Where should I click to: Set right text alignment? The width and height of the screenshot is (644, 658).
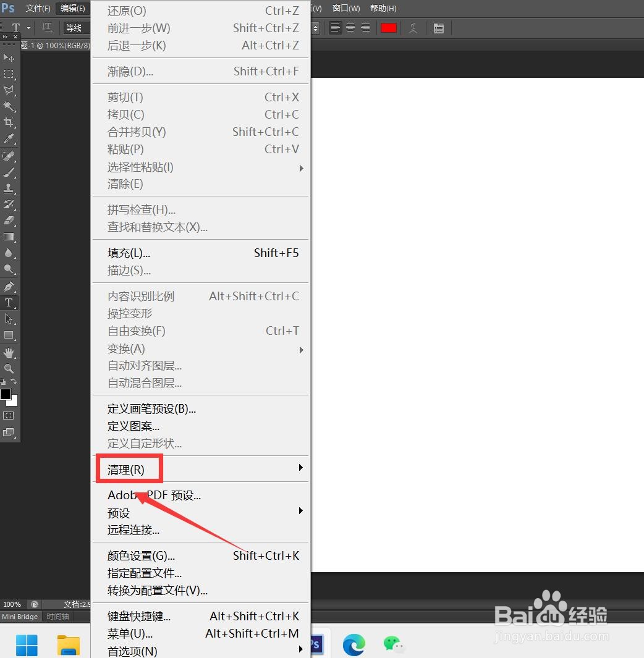366,28
